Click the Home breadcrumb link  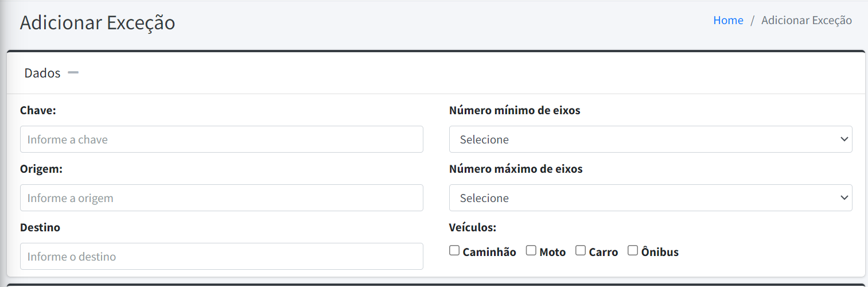point(728,21)
